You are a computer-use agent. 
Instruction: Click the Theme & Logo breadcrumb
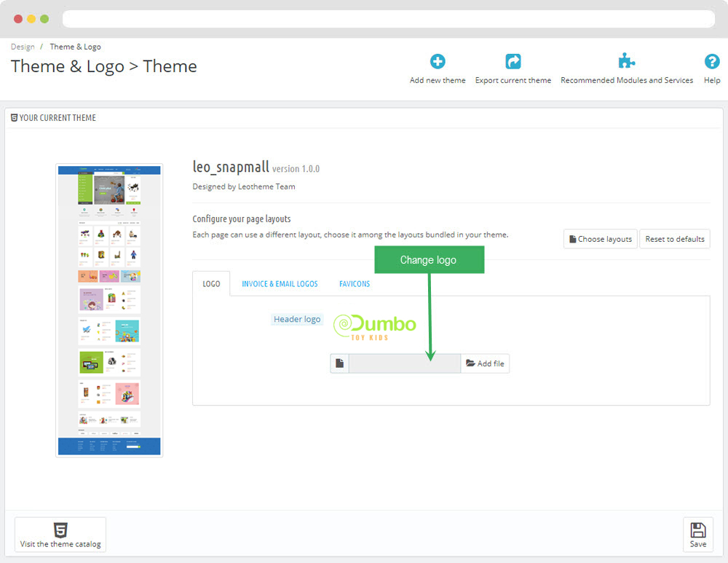tap(75, 47)
